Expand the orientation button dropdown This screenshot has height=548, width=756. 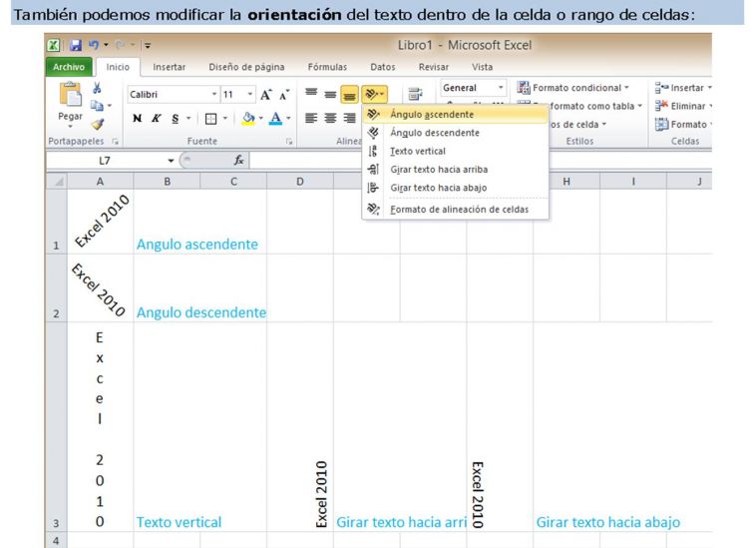pyautogui.click(x=382, y=94)
